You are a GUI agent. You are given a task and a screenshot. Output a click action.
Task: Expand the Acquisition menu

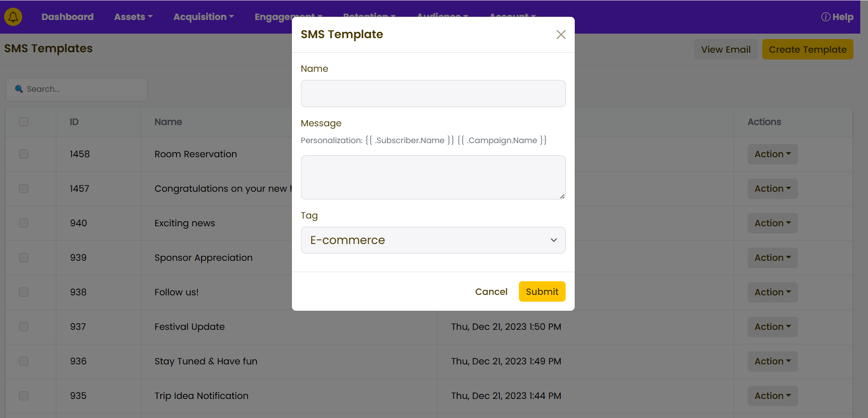click(x=203, y=17)
